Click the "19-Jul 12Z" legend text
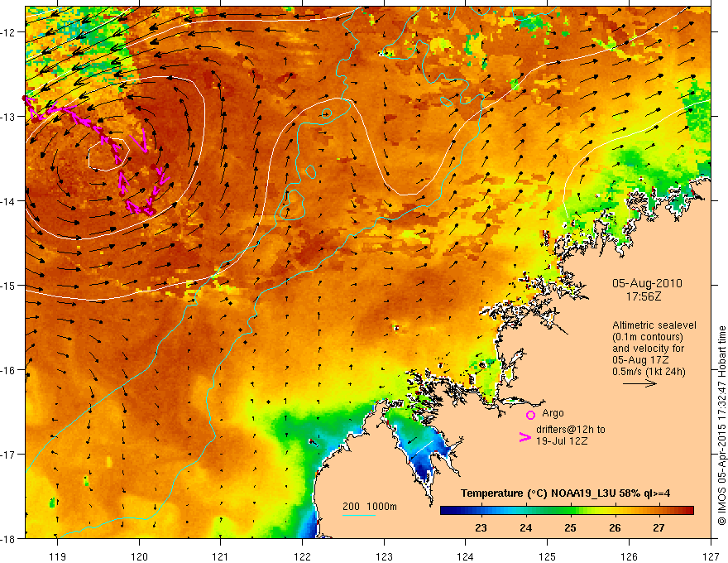The width and height of the screenshot is (728, 563). pos(562,440)
